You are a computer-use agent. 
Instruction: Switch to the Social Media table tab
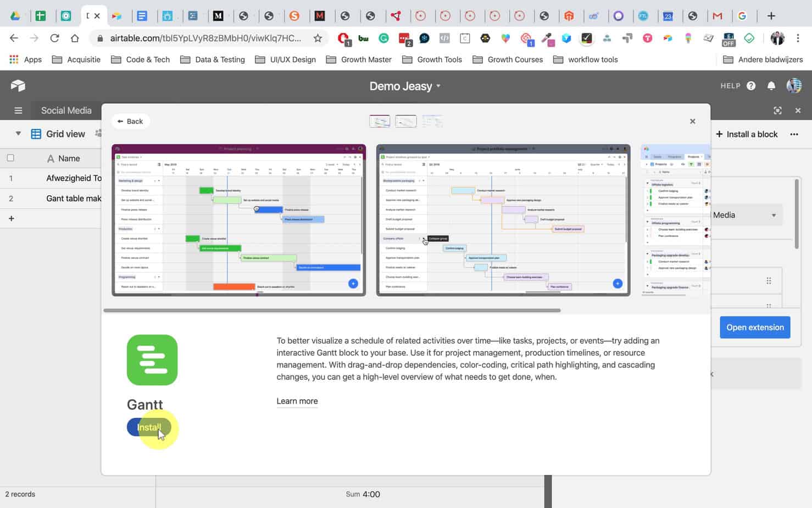point(66,111)
